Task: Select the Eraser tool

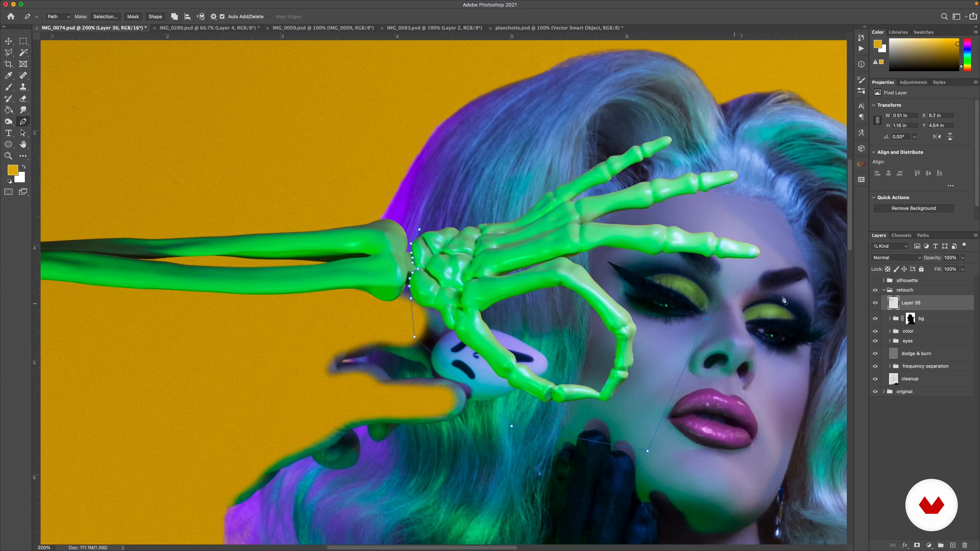Action: (23, 98)
